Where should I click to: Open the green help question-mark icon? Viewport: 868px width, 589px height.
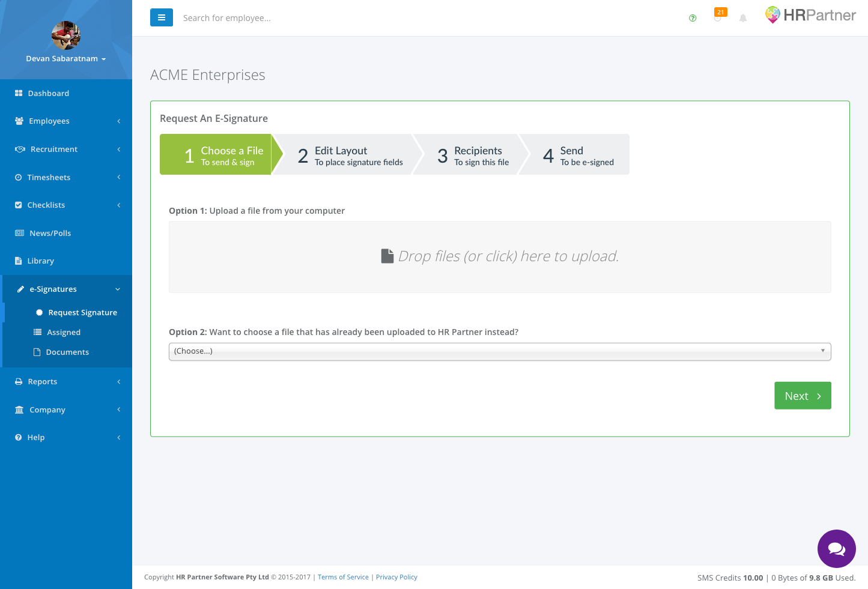point(693,18)
